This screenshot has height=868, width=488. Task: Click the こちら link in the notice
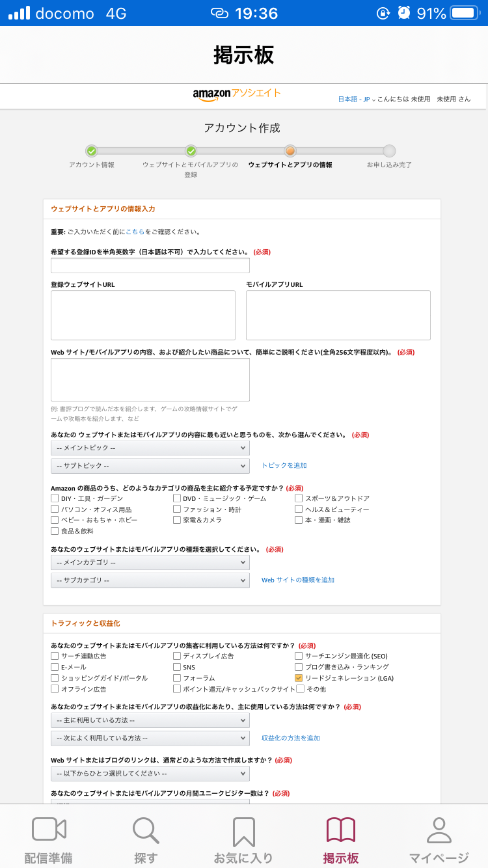(x=135, y=232)
